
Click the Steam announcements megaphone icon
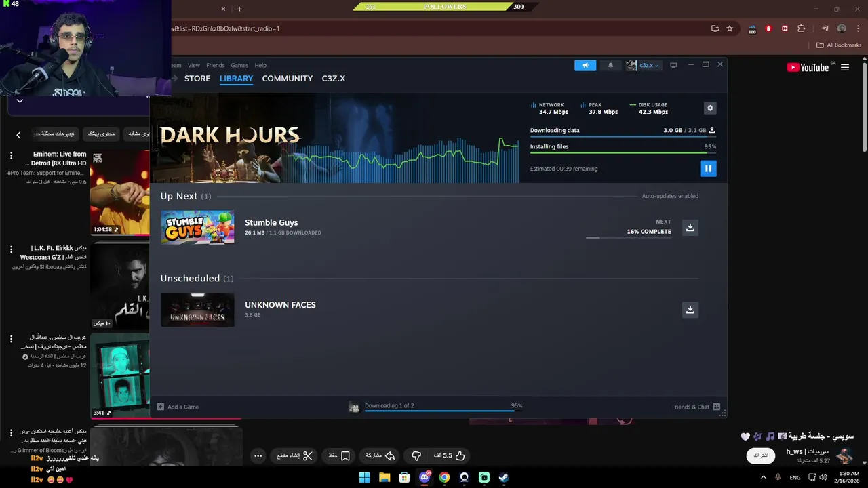point(585,65)
